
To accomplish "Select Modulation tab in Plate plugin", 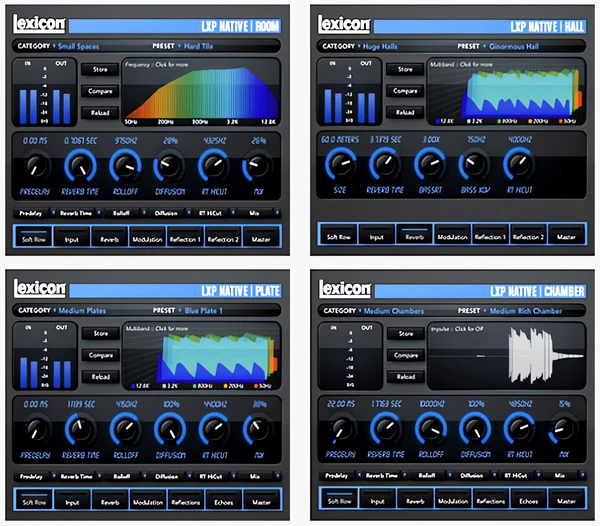I will [x=148, y=499].
